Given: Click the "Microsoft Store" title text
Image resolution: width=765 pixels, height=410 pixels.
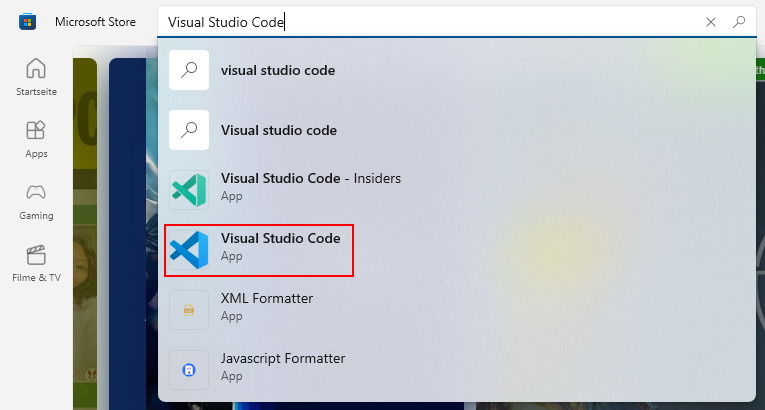Looking at the screenshot, I should coord(95,22).
